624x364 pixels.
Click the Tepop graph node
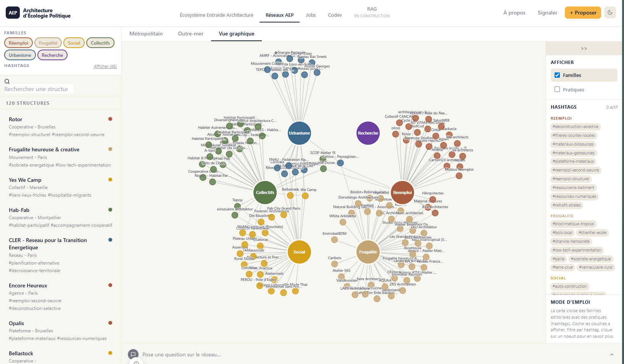click(x=237, y=206)
